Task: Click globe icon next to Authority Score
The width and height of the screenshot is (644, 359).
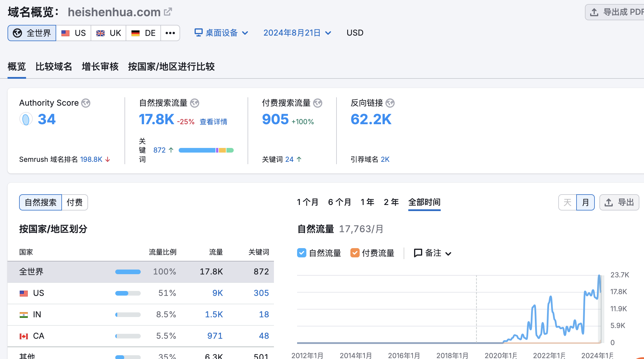Action: [x=86, y=103]
